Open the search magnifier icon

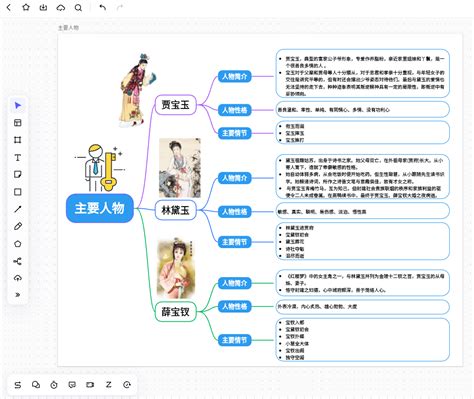[78, 7]
